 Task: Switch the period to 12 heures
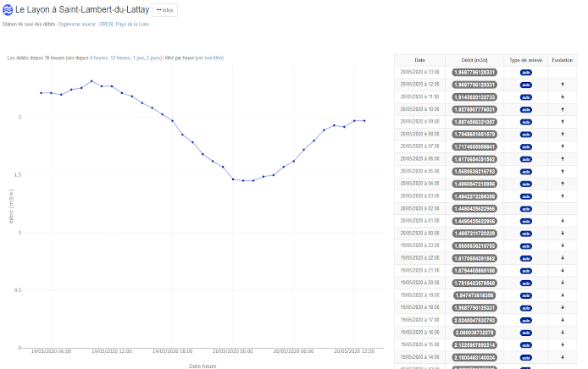tap(120, 58)
